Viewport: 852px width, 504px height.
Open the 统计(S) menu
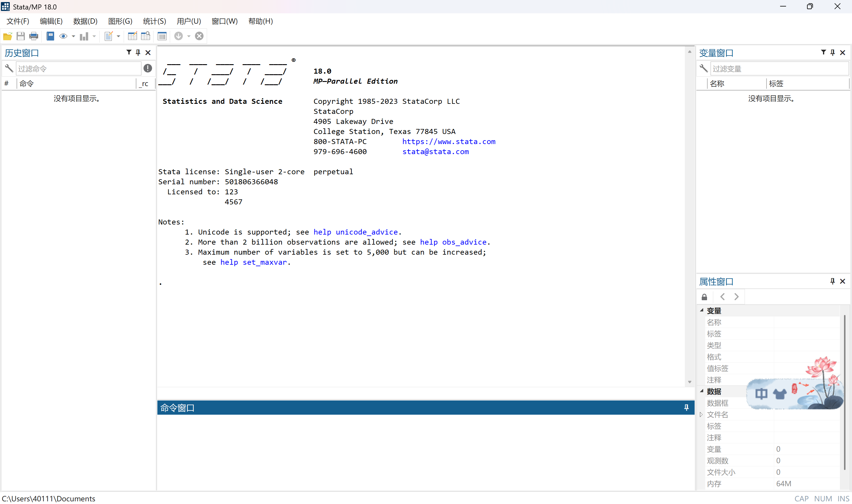coord(154,21)
